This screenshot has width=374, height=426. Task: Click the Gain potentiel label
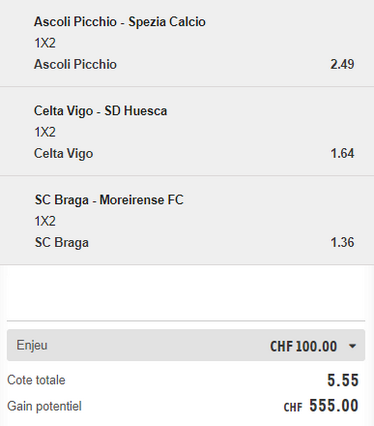[44, 406]
